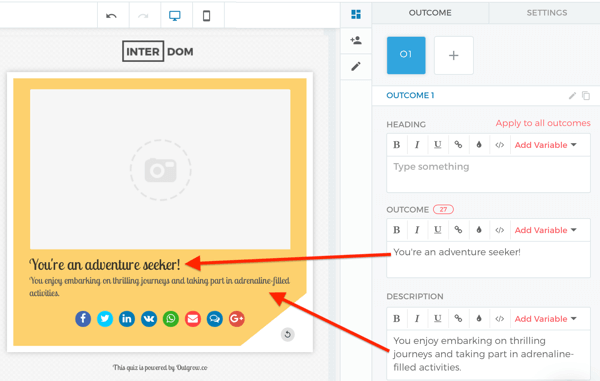Click the Twitter share icon
This screenshot has width=600, height=381.
(105, 319)
